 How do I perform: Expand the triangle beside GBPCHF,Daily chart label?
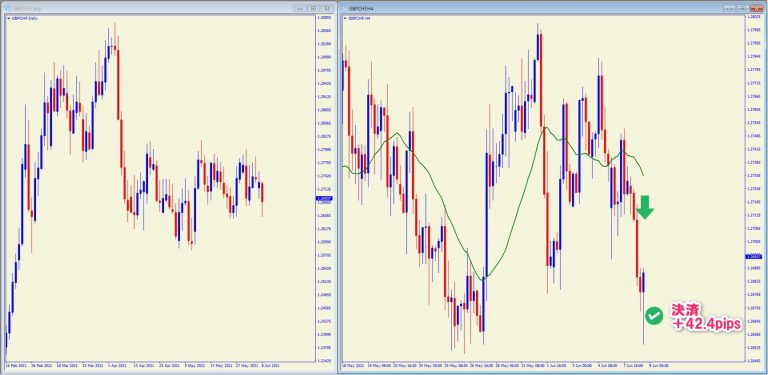click(8, 18)
